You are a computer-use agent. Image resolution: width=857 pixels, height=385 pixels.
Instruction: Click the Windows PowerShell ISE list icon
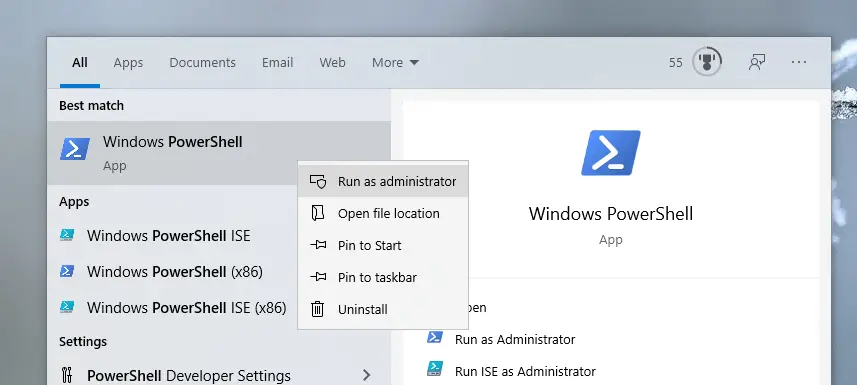tap(67, 235)
